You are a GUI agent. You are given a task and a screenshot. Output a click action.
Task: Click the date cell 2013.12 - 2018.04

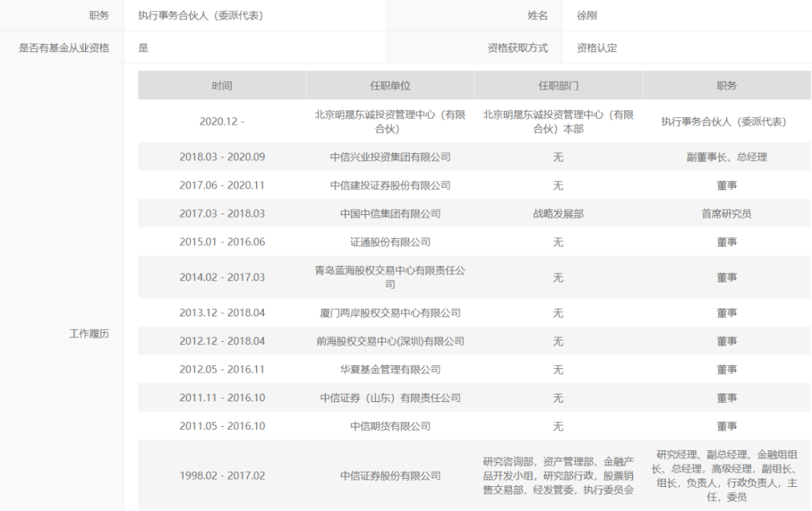[222, 313]
